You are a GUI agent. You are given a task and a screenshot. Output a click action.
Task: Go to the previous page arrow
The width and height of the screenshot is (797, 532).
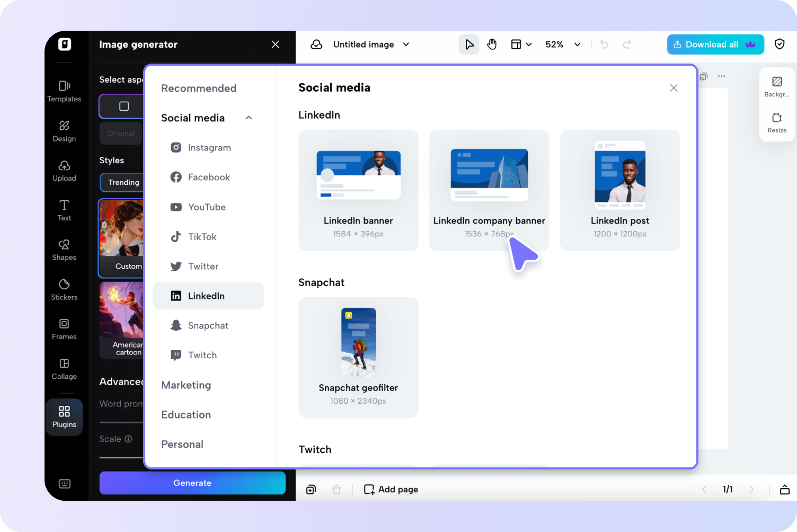(704, 490)
